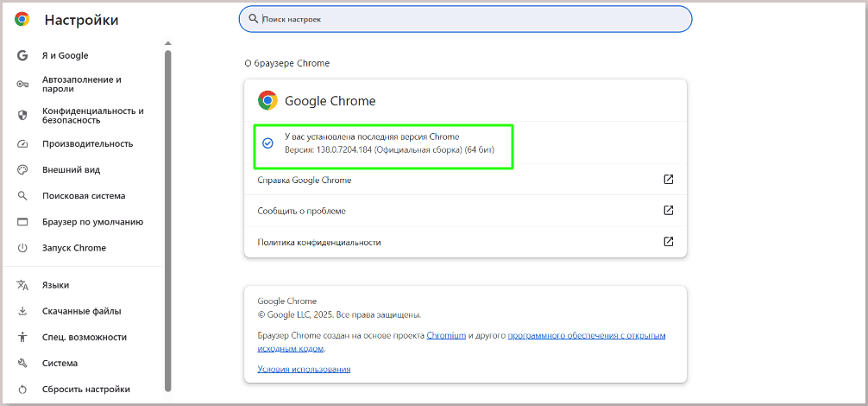The width and height of the screenshot is (868, 406).
Task: Focus the Поиск настроек search field
Action: tap(465, 19)
